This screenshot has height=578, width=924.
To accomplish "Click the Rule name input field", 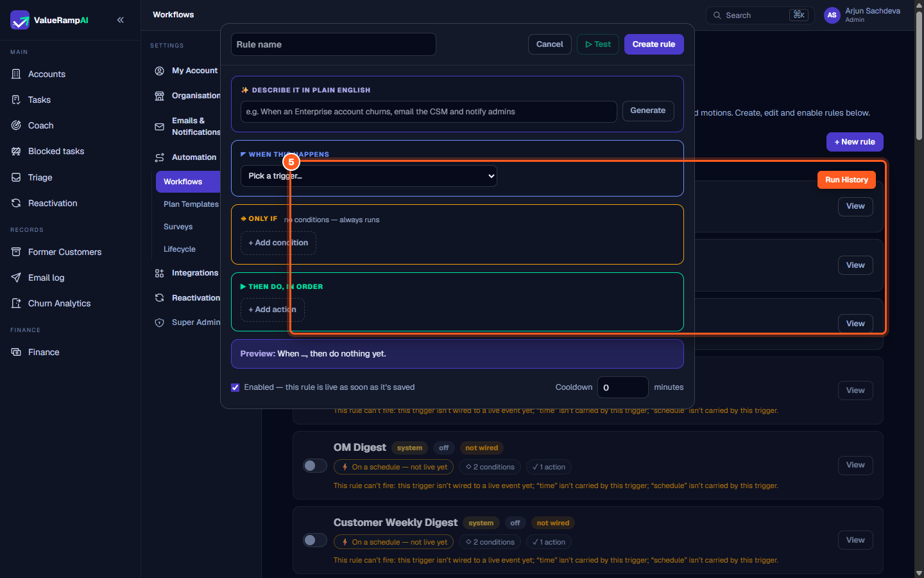I will 334,44.
